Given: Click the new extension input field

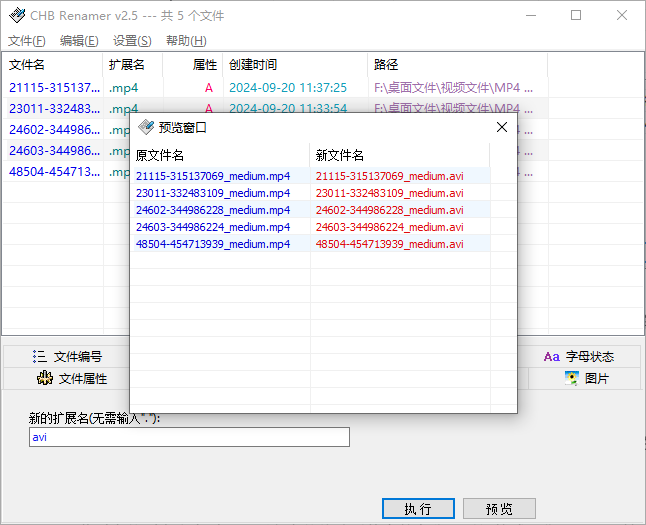Looking at the screenshot, I should pos(189,437).
